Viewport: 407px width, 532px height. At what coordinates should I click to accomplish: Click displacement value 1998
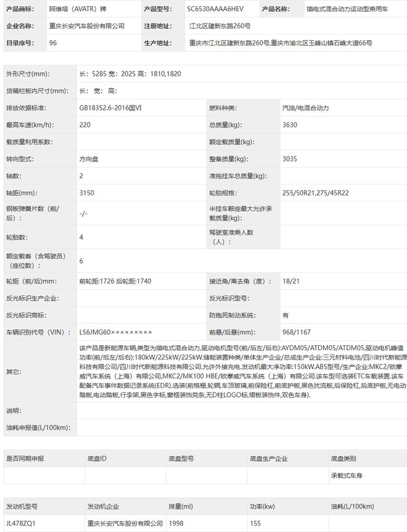[x=176, y=523]
